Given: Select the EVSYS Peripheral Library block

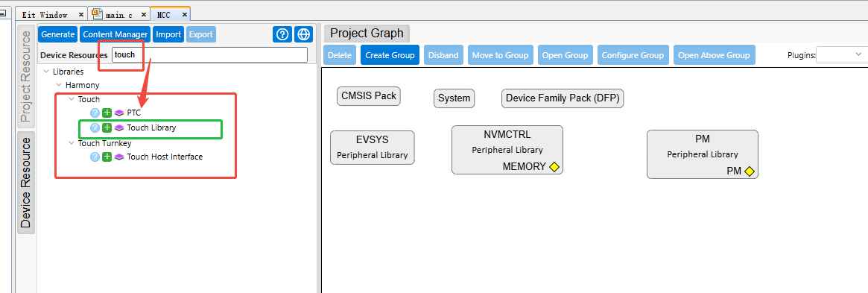Looking at the screenshot, I should (373, 148).
